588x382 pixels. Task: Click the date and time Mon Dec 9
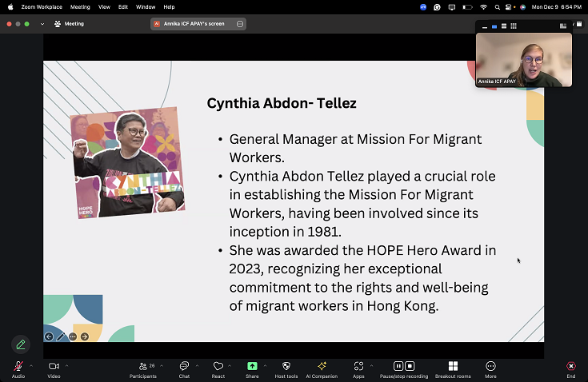[557, 6]
